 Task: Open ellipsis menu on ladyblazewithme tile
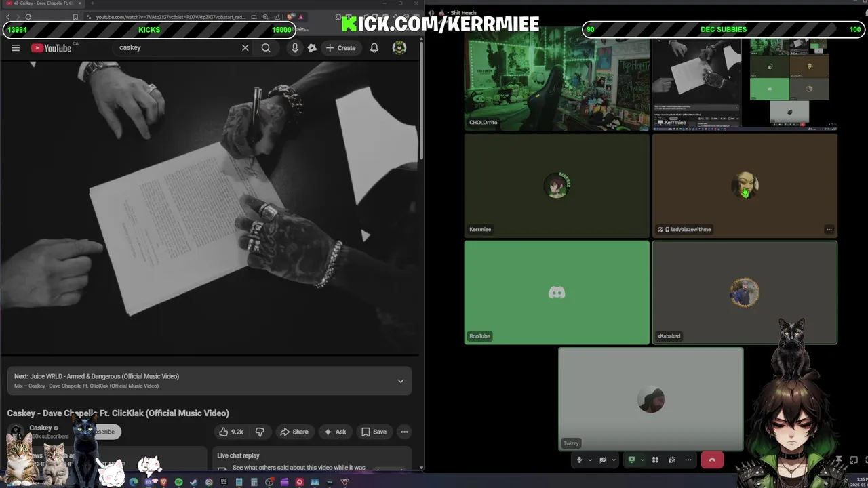point(829,230)
